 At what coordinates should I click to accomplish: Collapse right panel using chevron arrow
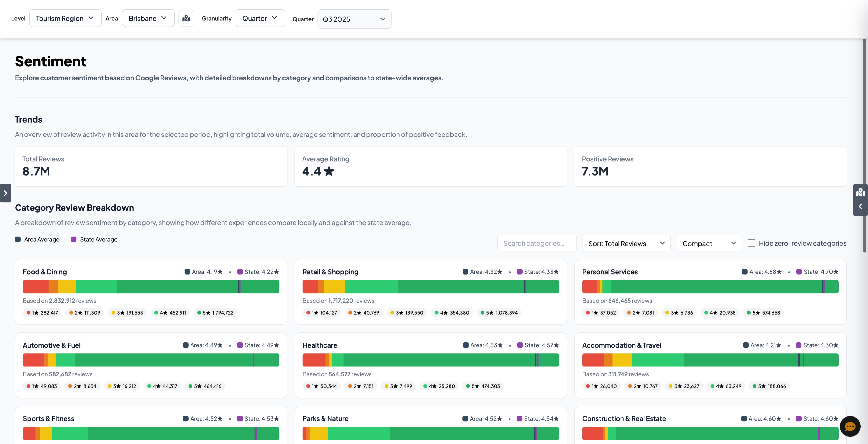click(x=860, y=206)
